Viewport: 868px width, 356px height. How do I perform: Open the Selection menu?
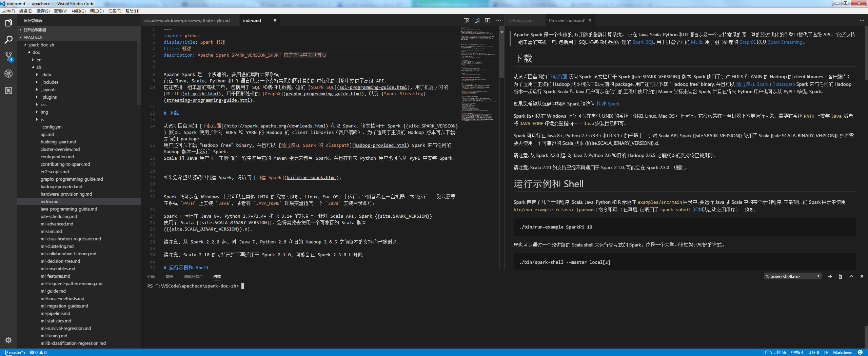(x=43, y=11)
